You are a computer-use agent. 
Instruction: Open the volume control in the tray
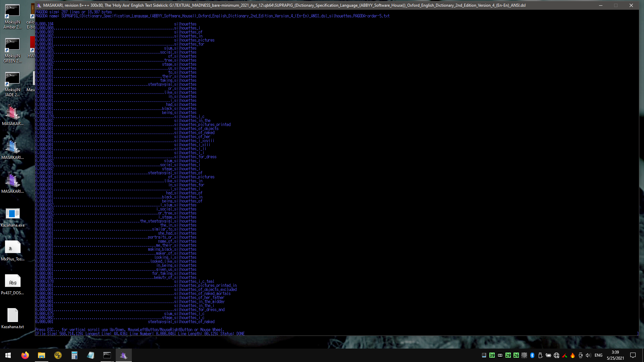(588, 355)
